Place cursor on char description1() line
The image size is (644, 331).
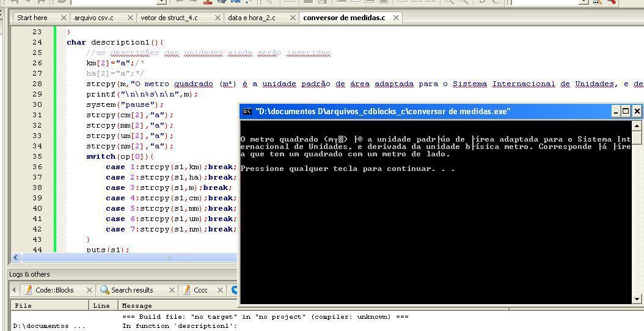pyautogui.click(x=115, y=42)
